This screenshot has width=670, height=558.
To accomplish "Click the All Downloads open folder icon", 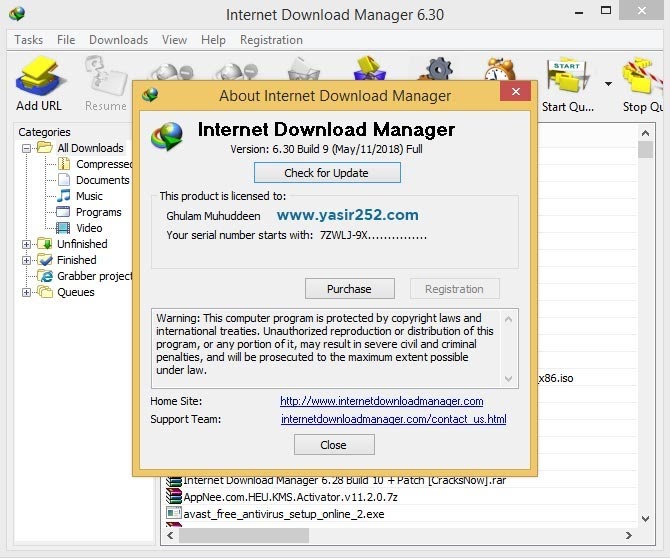I will coord(44,147).
